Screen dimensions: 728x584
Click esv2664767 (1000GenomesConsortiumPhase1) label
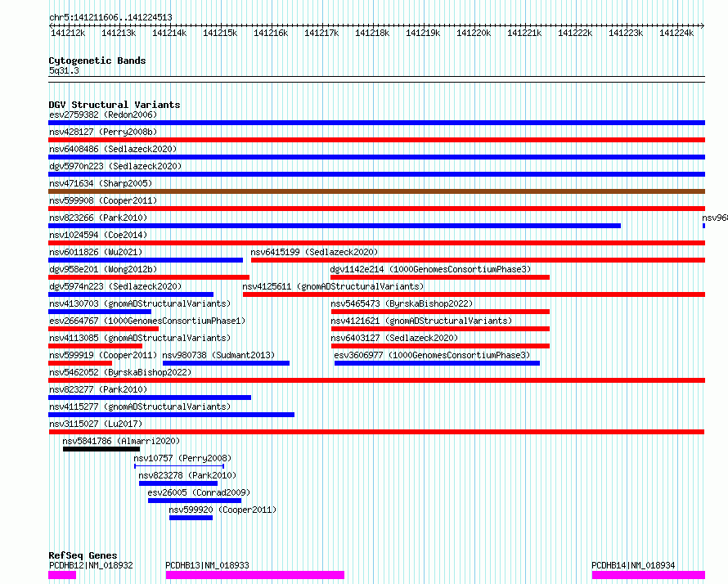click(x=147, y=321)
